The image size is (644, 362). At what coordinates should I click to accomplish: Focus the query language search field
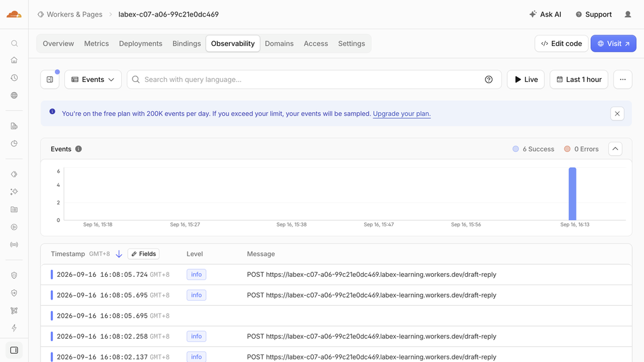(x=314, y=79)
